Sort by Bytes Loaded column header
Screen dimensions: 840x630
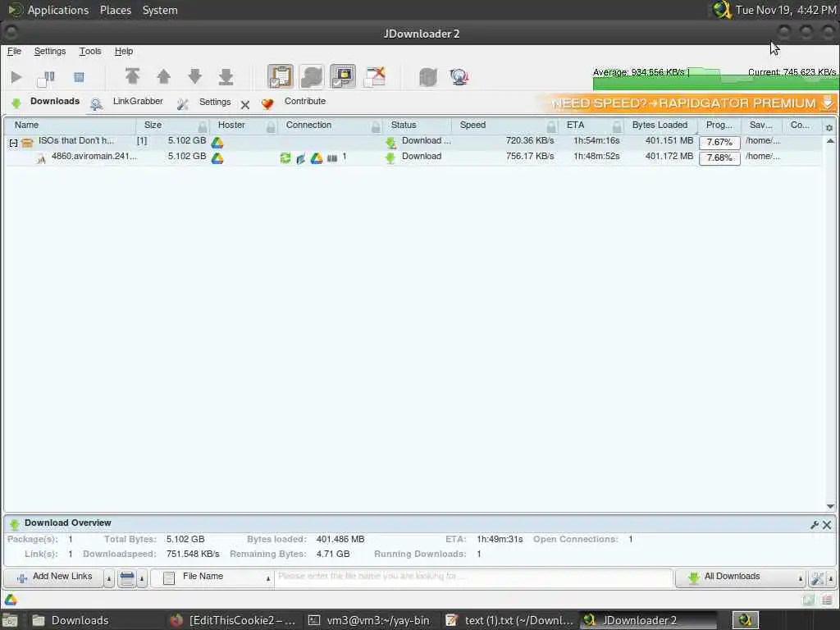(x=660, y=125)
